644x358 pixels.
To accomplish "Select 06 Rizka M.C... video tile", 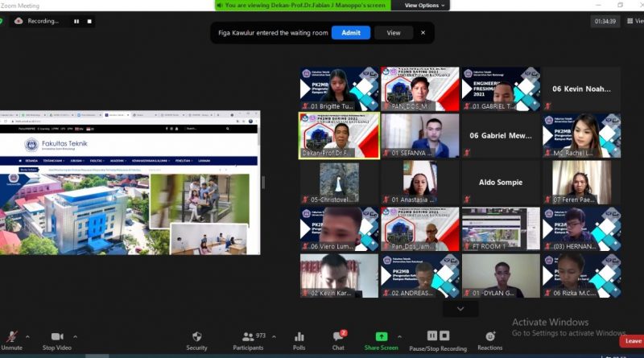I will tap(581, 276).
